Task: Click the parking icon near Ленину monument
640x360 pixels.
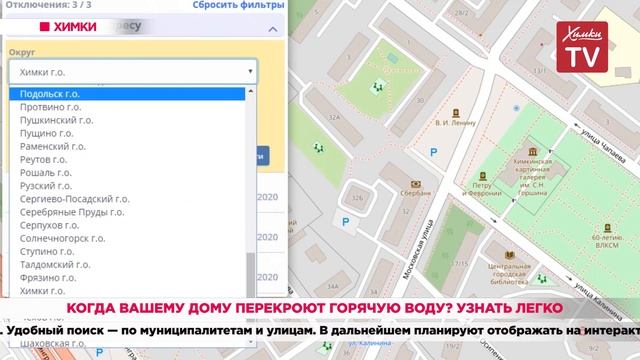Action: [434, 153]
